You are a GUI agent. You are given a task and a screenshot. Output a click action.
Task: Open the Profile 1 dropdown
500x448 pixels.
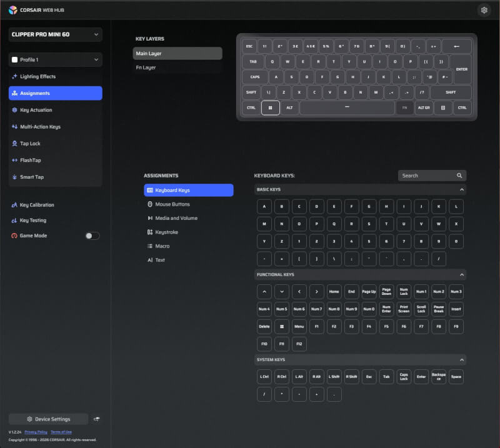coord(56,59)
